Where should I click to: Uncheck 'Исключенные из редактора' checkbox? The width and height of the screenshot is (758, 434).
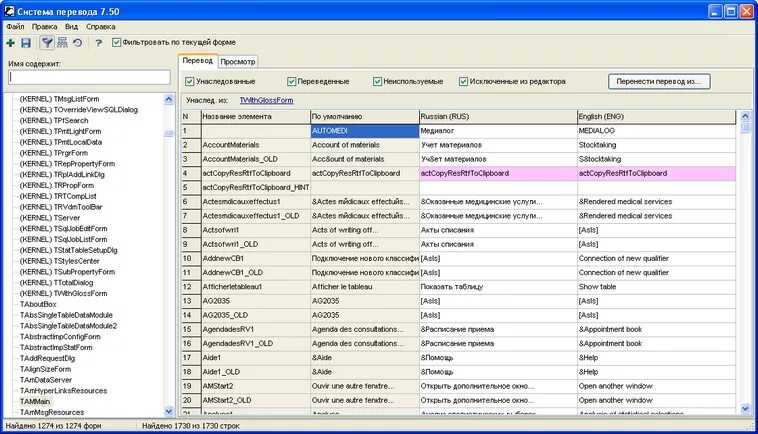click(463, 82)
